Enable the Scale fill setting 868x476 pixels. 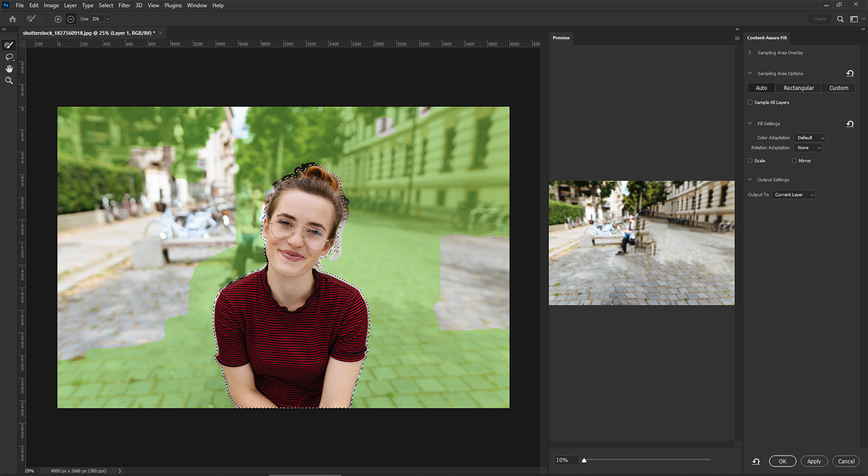[x=750, y=160]
